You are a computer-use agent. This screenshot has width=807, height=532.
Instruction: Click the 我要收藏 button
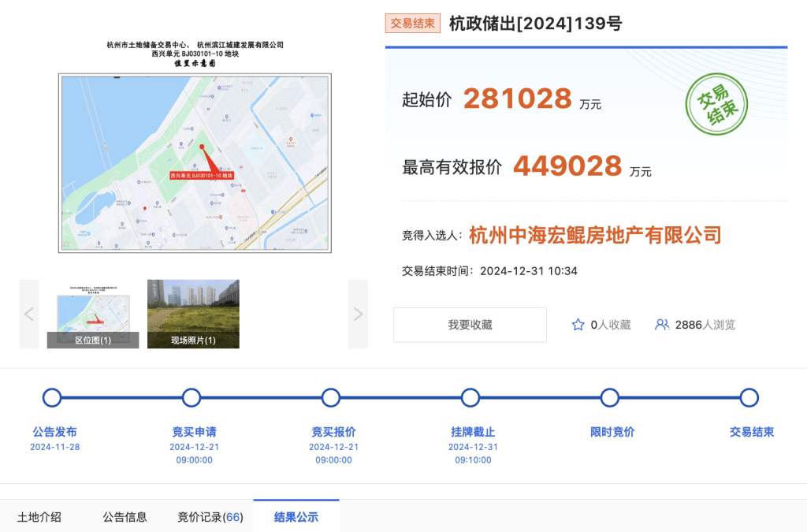pos(470,324)
